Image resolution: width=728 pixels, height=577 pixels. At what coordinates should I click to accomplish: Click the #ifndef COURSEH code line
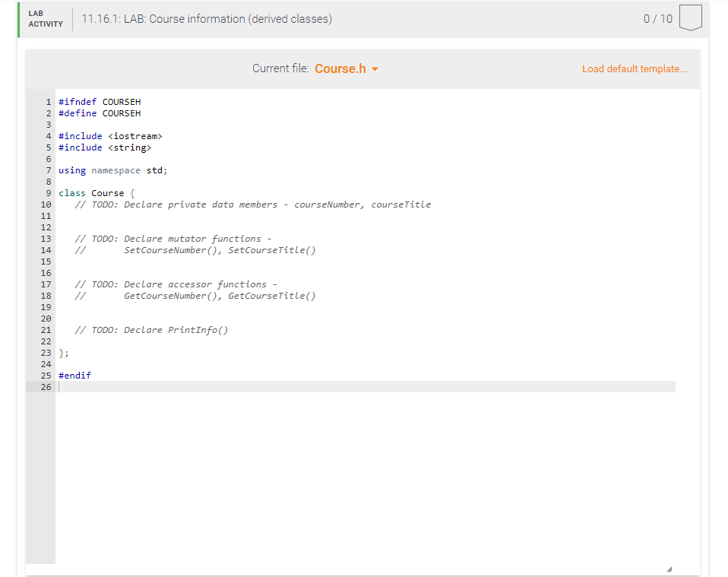[99, 101]
